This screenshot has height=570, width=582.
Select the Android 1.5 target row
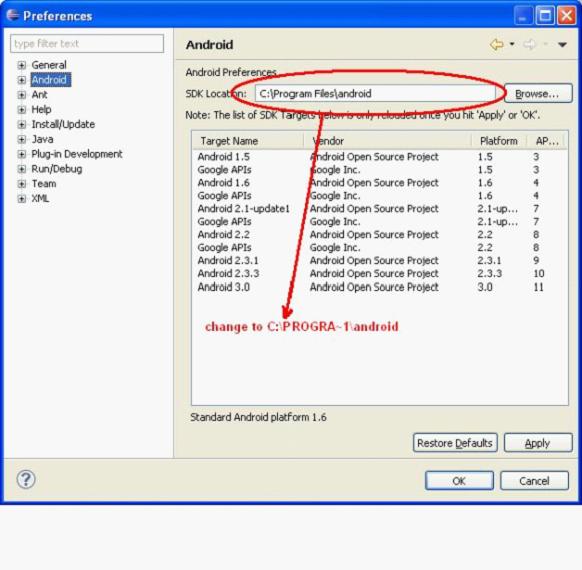pos(380,157)
